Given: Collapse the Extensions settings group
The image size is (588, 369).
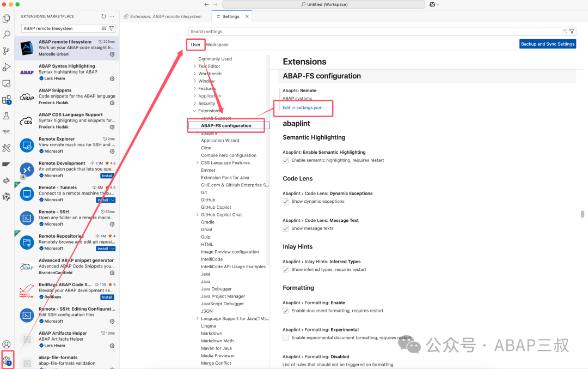Looking at the screenshot, I should [194, 111].
